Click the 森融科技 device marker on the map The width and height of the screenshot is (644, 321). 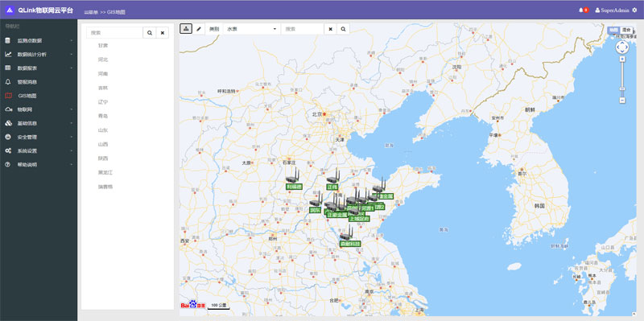tap(350, 244)
